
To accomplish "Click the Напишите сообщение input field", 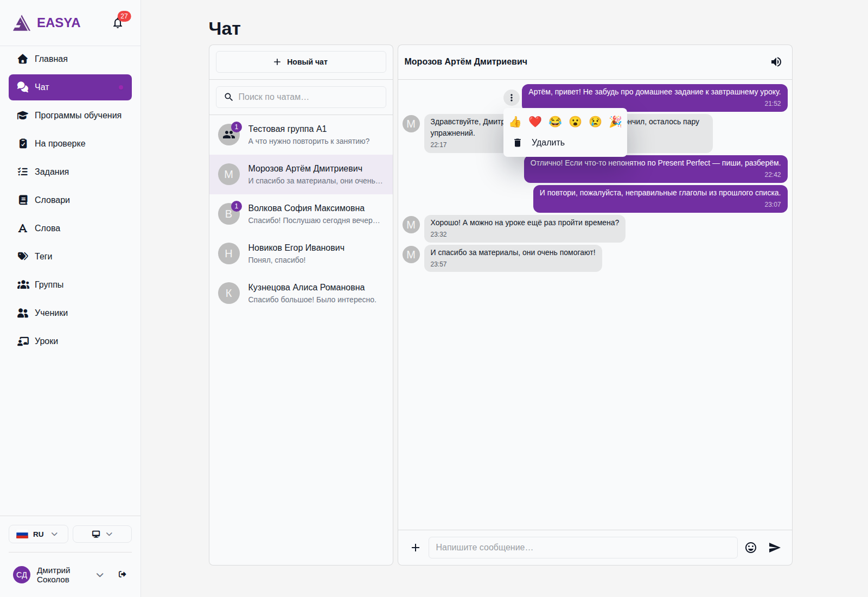I will [x=583, y=548].
